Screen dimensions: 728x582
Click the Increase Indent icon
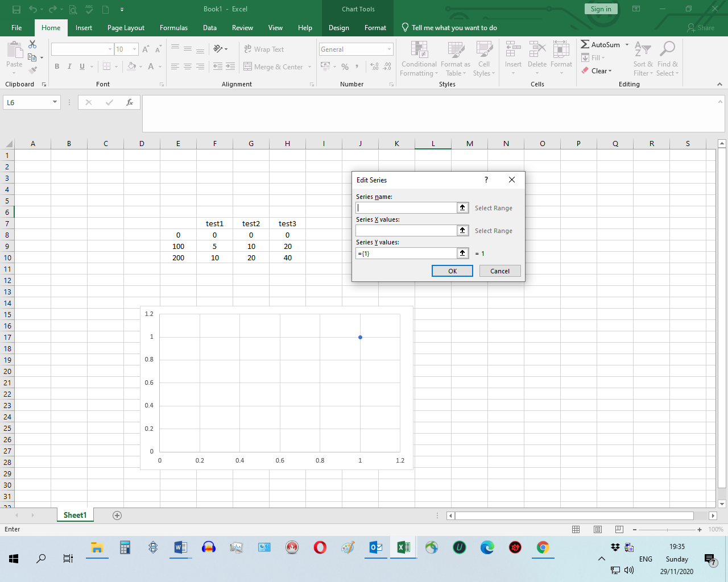[x=230, y=66]
